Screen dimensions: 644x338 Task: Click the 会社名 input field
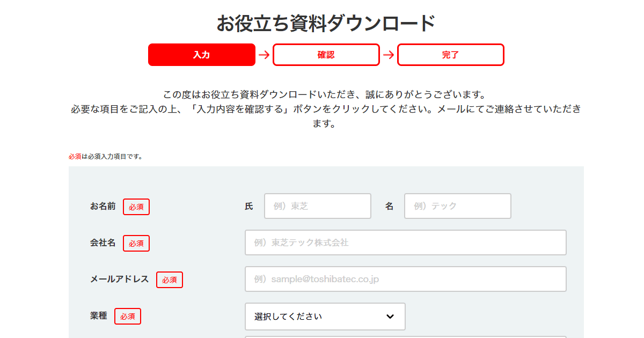pyautogui.click(x=405, y=243)
